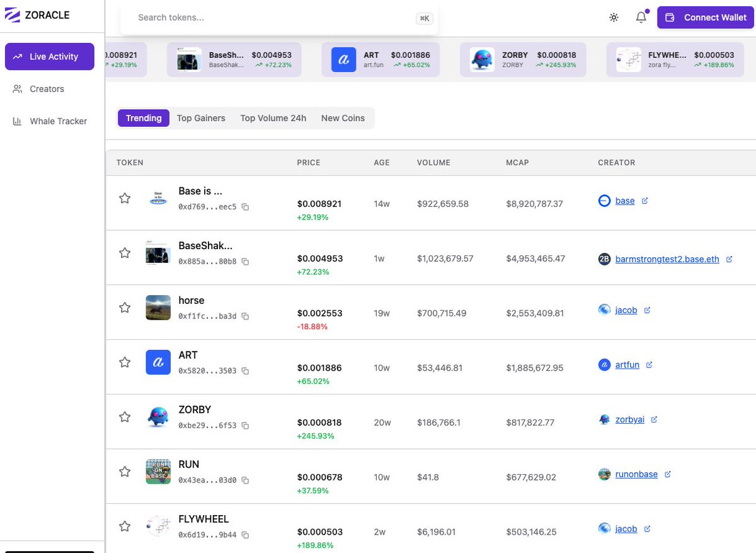The height and width of the screenshot is (553, 756).
Task: Click the ZORBY mascot image in table
Action: point(158,417)
